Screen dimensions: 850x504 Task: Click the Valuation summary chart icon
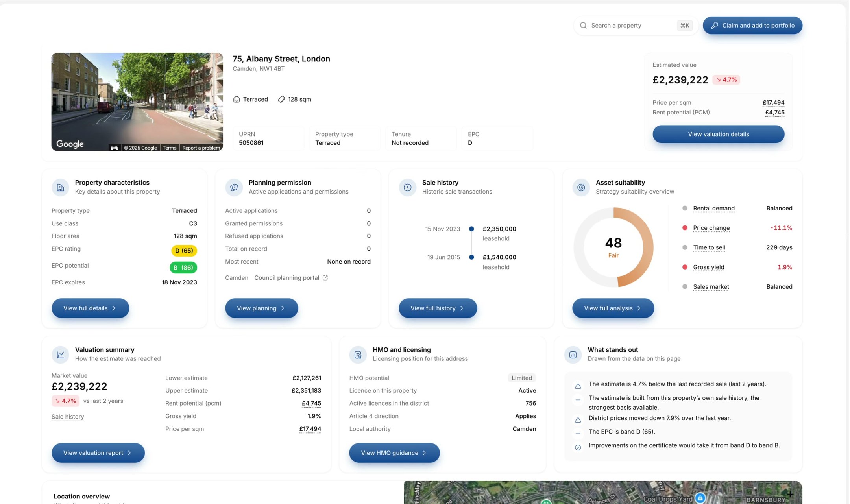coord(60,354)
